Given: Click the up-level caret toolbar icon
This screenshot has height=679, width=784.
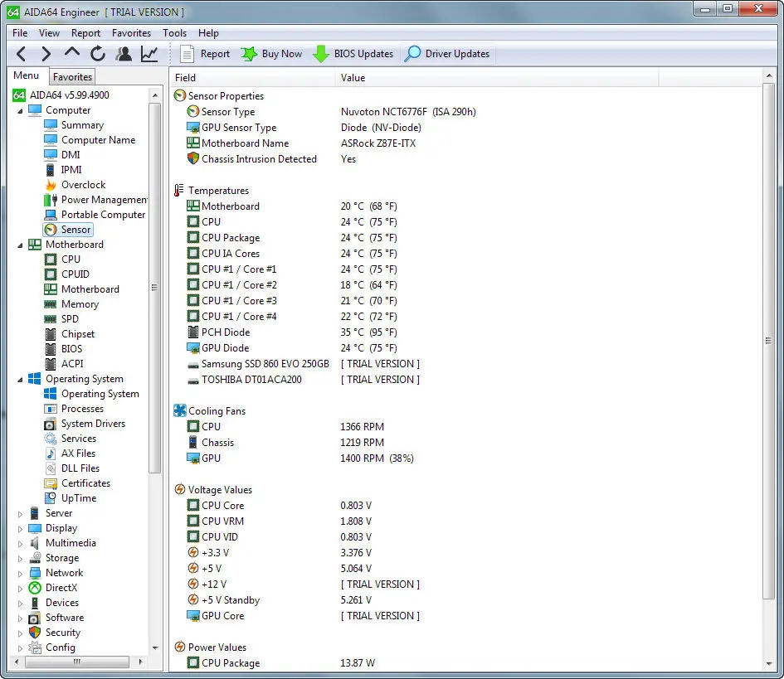Looking at the screenshot, I should [x=72, y=52].
